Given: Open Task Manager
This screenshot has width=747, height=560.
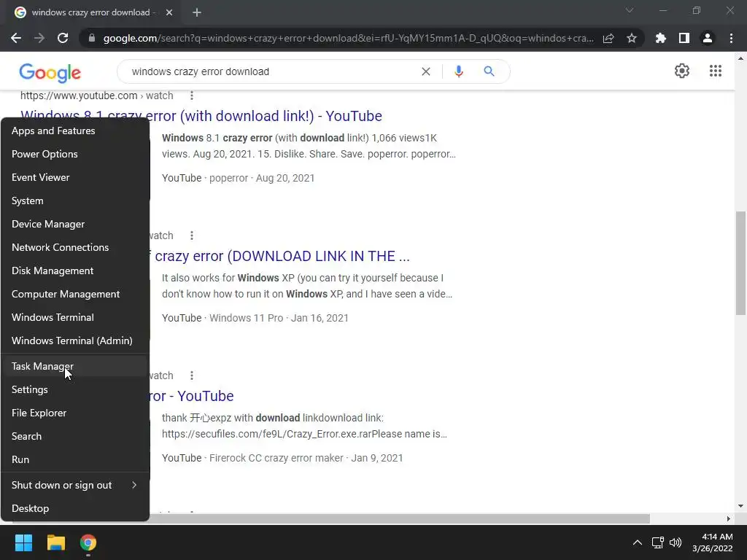Looking at the screenshot, I should click(75, 366).
